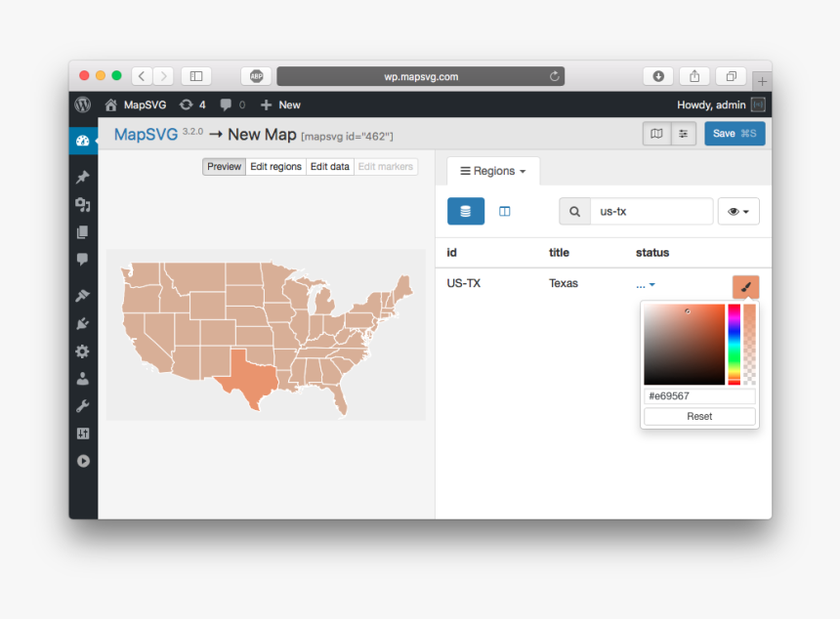This screenshot has width=840, height=619.
Task: Open the Howdy, admin account menu
Action: 721,104
